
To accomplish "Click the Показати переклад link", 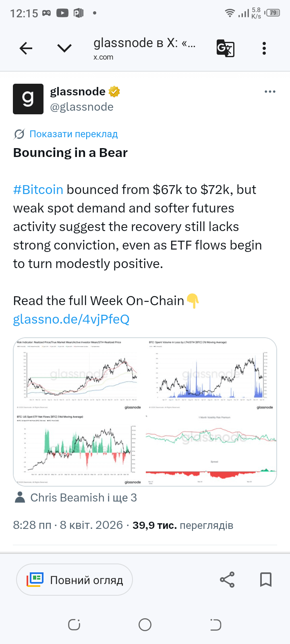I will pos(74,134).
